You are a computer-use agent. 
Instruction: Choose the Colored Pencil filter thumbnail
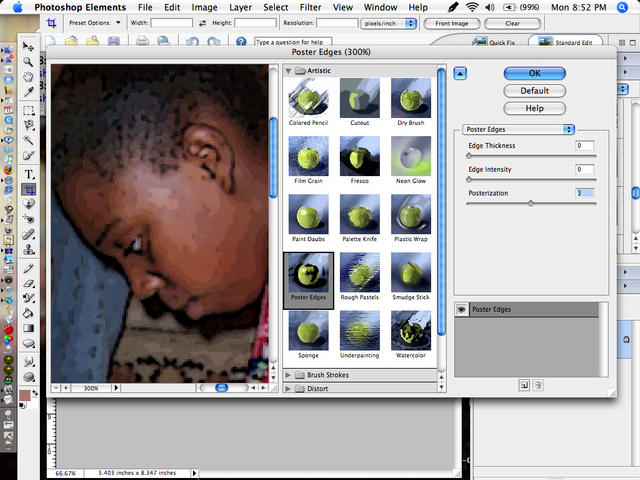coord(308,102)
